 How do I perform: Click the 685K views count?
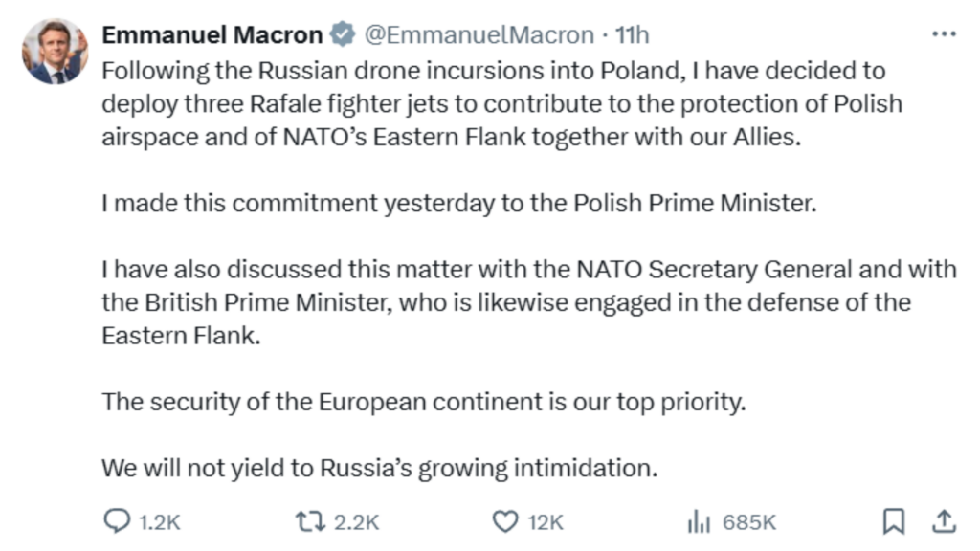click(748, 522)
